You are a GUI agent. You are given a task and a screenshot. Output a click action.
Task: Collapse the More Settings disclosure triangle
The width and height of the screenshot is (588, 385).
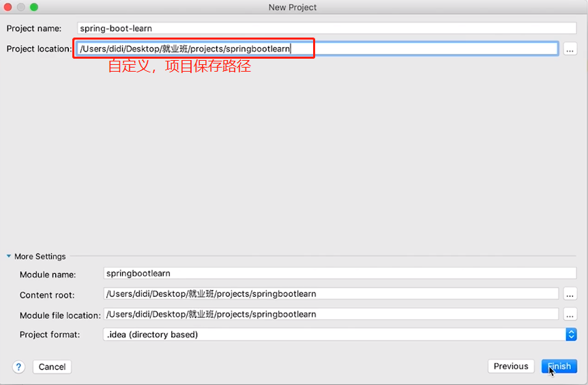tap(9, 257)
